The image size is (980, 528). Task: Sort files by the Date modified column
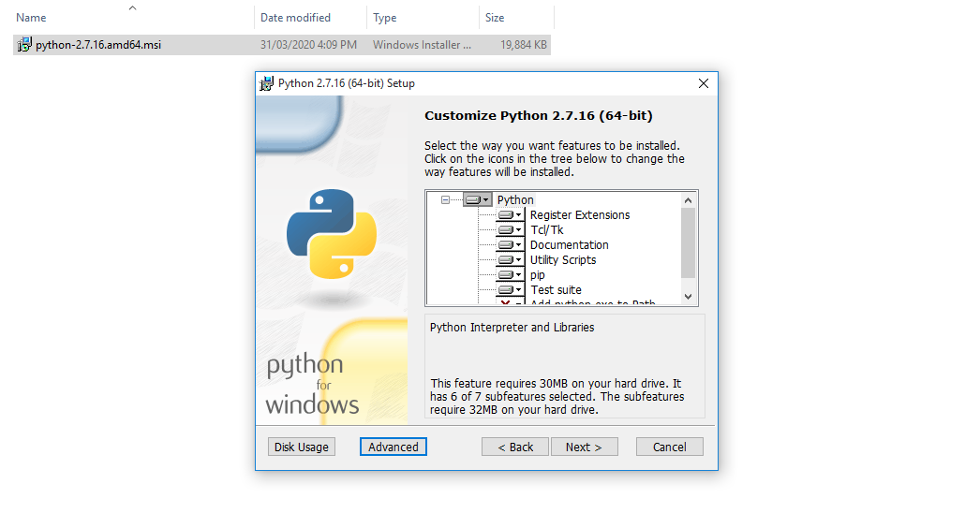[295, 18]
